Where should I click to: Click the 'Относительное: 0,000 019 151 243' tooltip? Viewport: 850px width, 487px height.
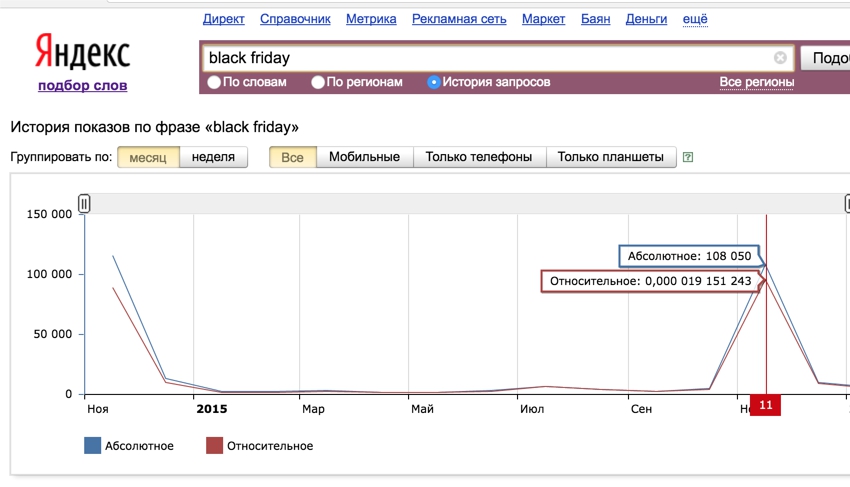coord(651,281)
